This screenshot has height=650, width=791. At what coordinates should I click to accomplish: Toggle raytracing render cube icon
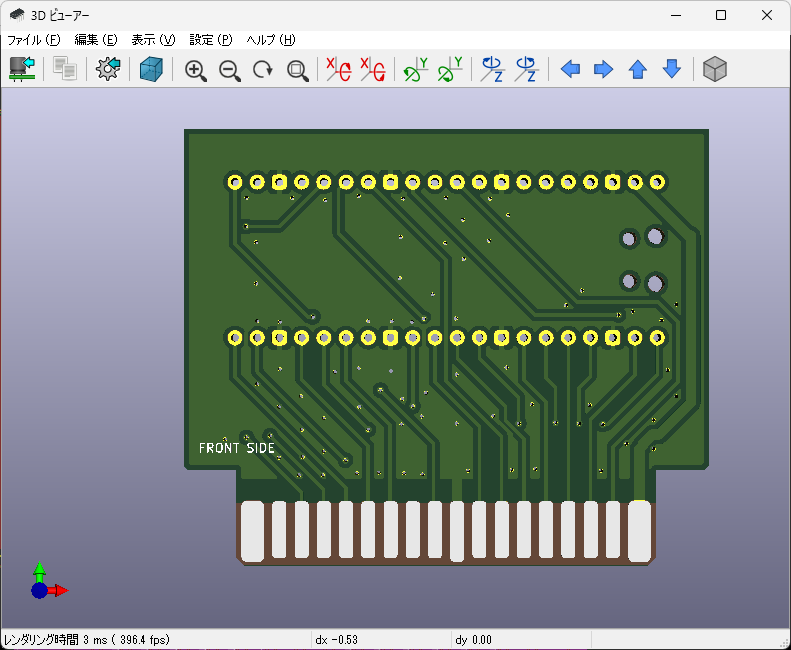tap(151, 69)
